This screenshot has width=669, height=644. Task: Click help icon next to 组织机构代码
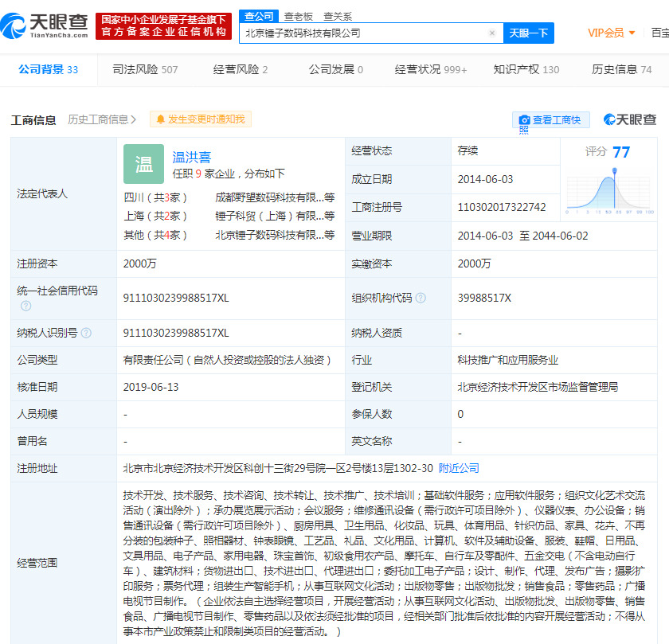point(421,298)
